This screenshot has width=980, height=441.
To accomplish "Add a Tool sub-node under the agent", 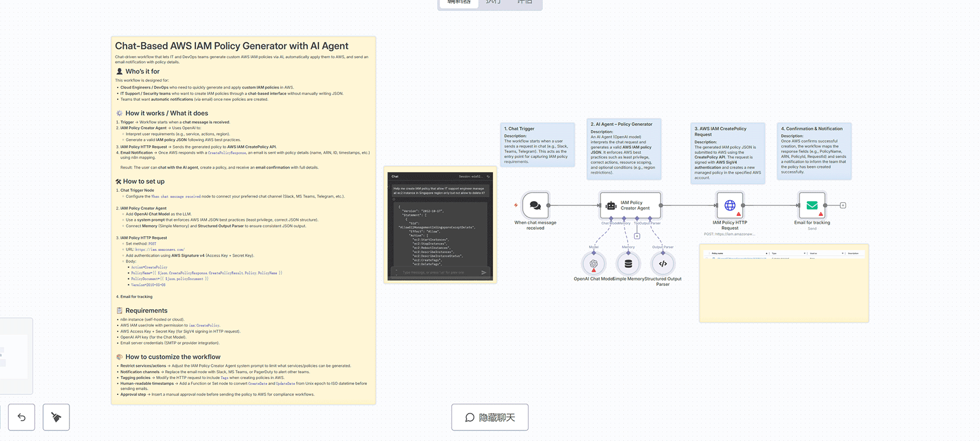I will (637, 236).
